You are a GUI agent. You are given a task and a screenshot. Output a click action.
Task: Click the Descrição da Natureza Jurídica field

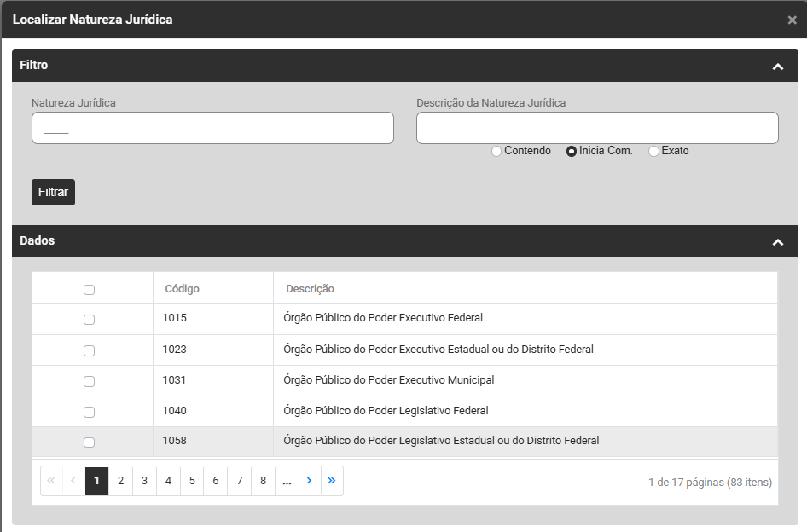[x=597, y=128]
